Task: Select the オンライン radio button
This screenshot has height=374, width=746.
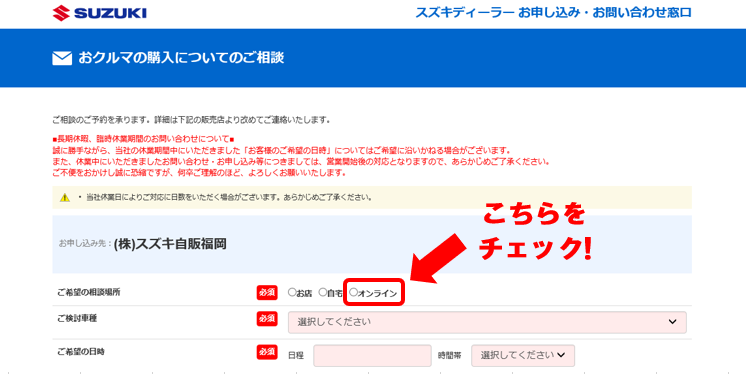Action: (353, 292)
